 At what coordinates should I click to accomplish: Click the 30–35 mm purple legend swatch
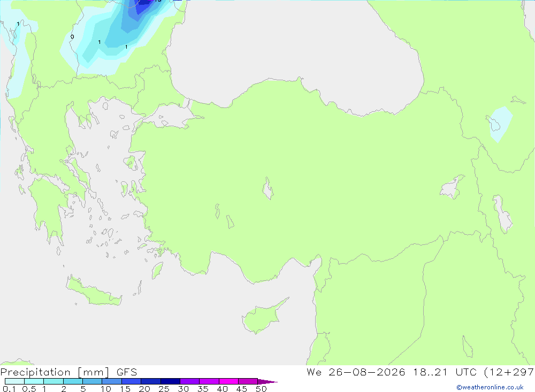(189, 381)
